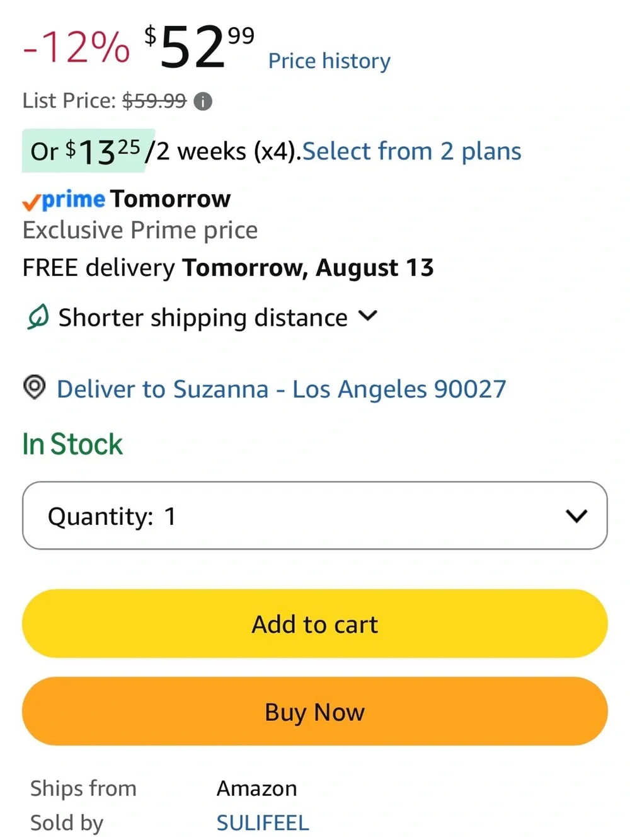Expand Shorter shipping distance chevron
This screenshot has height=840, width=630.
coord(367,316)
